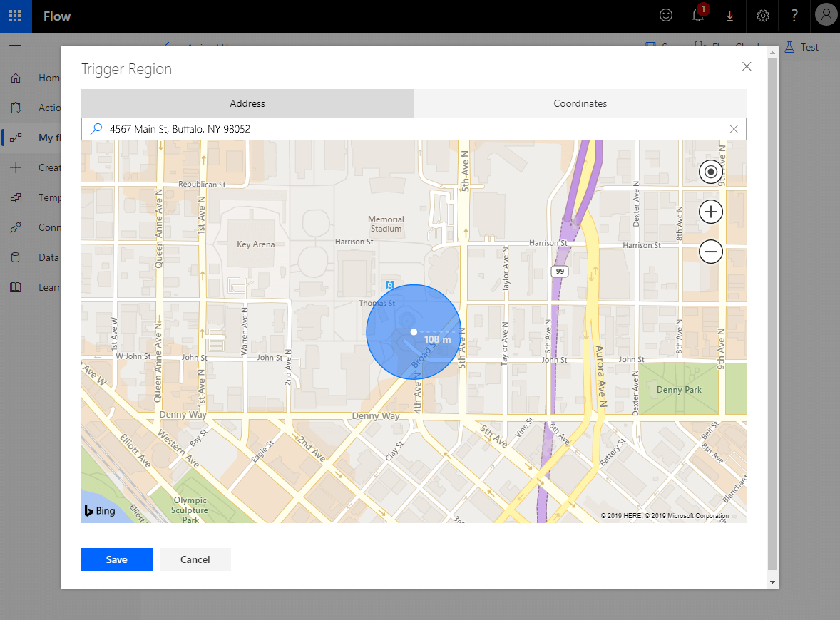Open the user account avatar
Viewport: 840px width, 620px height.
tap(826, 16)
